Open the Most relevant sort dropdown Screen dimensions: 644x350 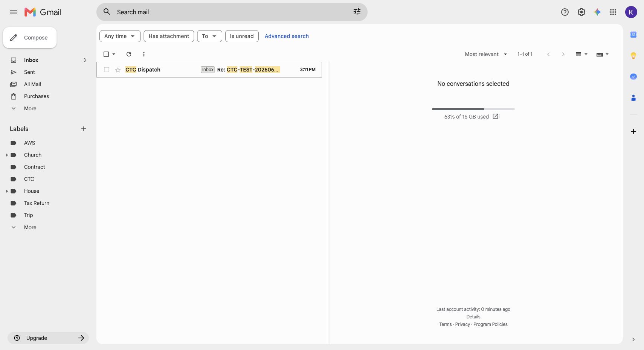[x=486, y=54]
